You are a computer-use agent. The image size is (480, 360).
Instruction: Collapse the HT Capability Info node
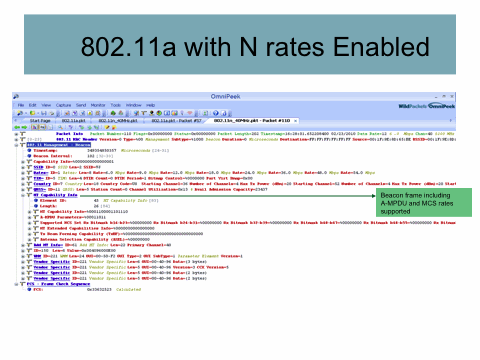23,195
